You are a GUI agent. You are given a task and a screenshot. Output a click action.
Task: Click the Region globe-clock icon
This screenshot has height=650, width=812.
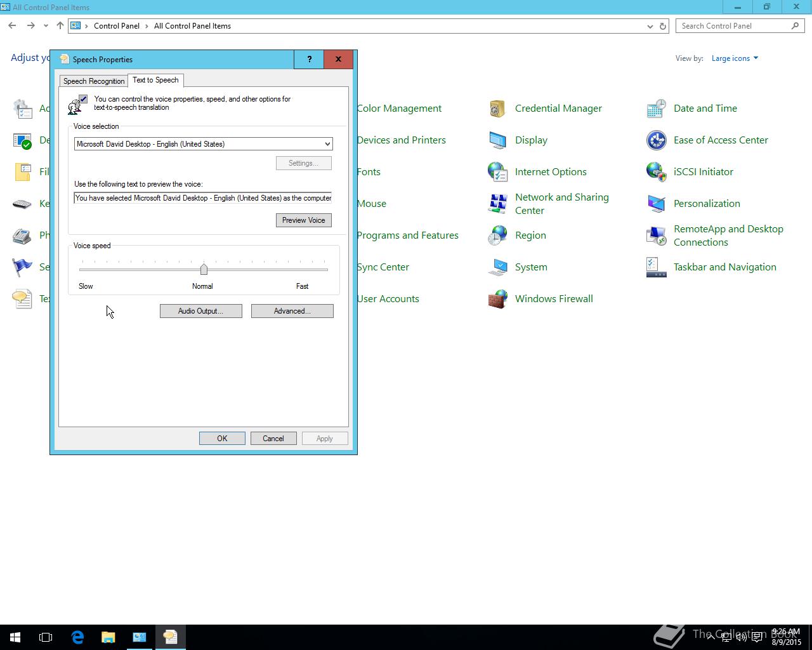[x=497, y=235]
